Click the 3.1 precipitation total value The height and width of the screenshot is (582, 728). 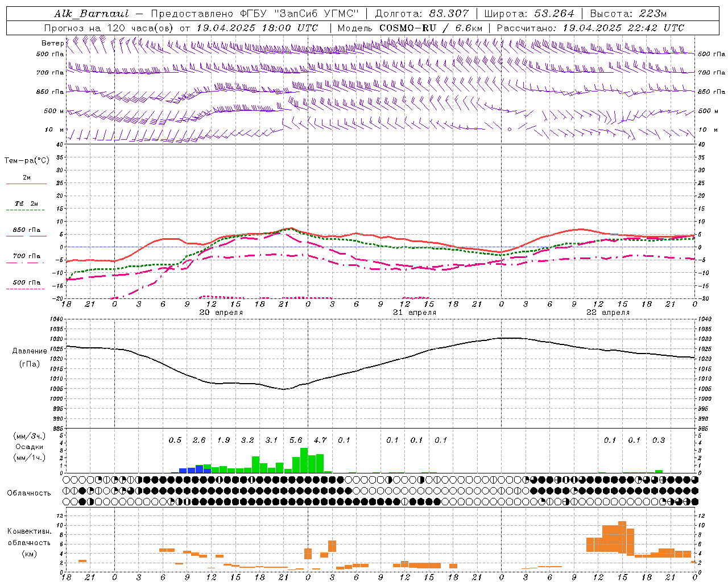coord(272,440)
